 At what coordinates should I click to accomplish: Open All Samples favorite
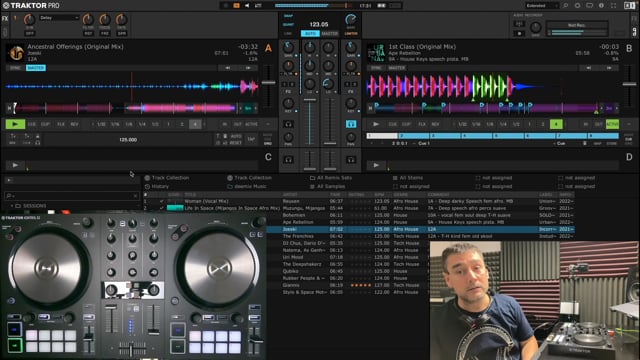click(x=327, y=187)
